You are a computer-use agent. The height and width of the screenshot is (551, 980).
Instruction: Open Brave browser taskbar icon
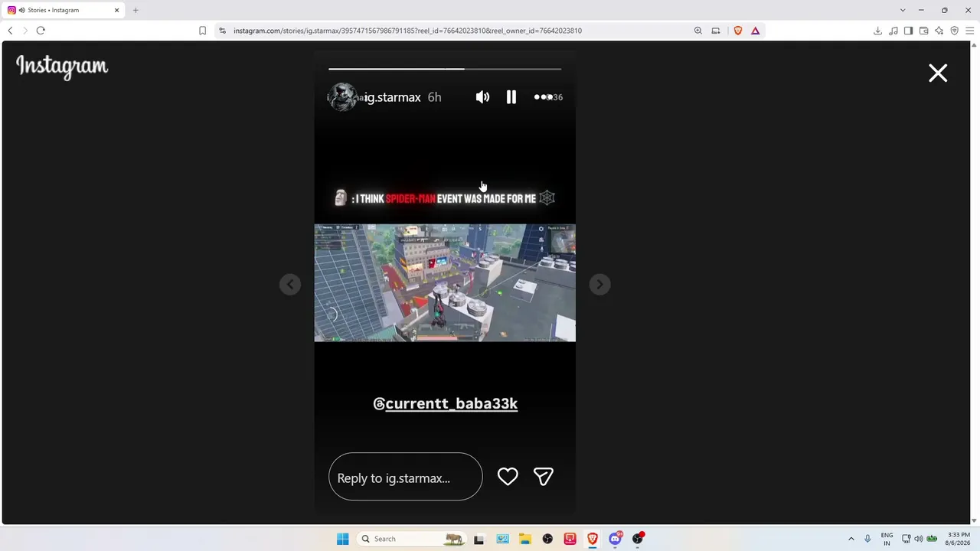(593, 539)
